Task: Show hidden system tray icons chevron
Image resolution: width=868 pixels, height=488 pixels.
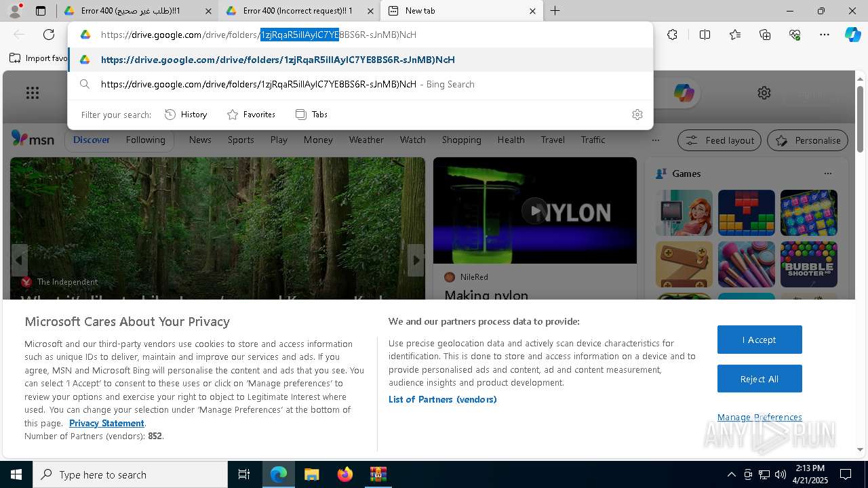Action: [x=731, y=474]
